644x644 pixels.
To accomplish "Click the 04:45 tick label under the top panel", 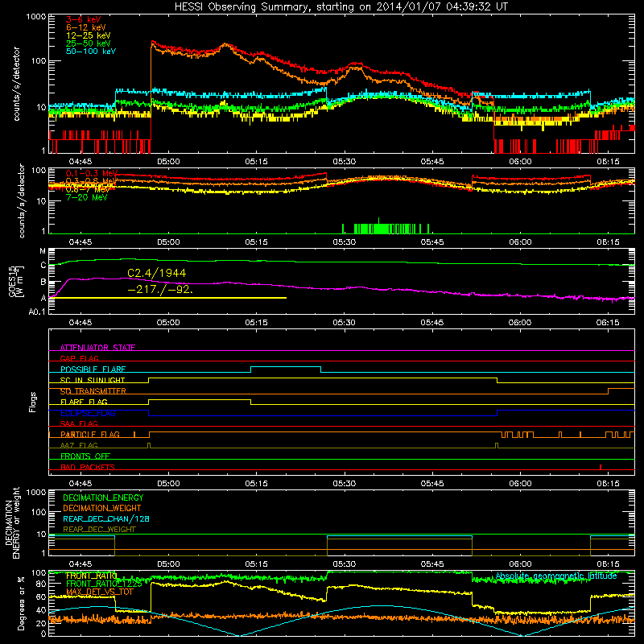I will (80, 162).
